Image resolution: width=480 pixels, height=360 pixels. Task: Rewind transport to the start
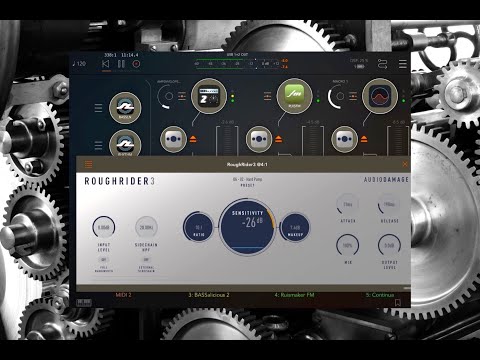tap(106, 64)
